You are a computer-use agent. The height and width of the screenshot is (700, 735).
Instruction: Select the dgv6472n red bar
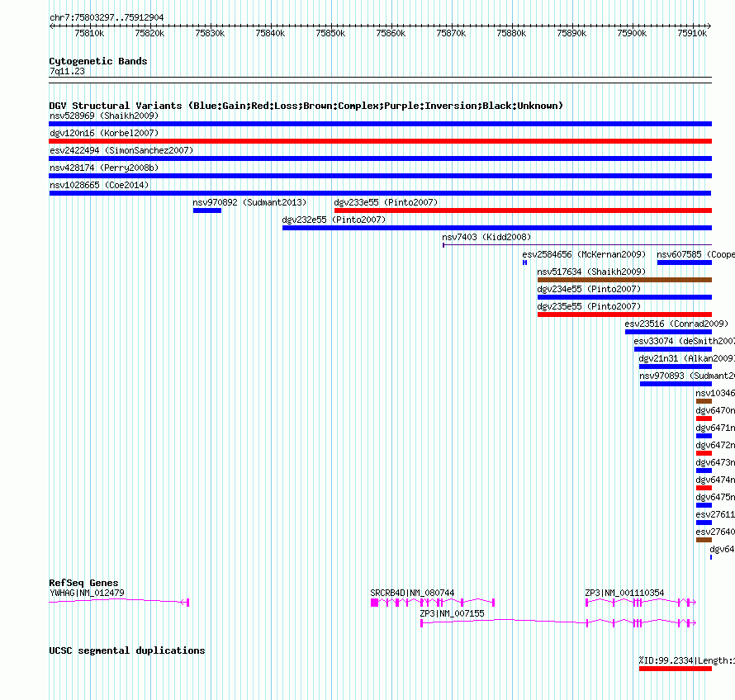click(x=704, y=453)
